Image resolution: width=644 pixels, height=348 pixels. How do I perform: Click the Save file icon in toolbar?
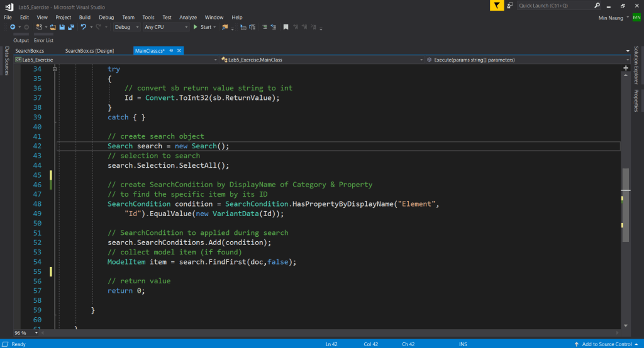[x=61, y=28]
